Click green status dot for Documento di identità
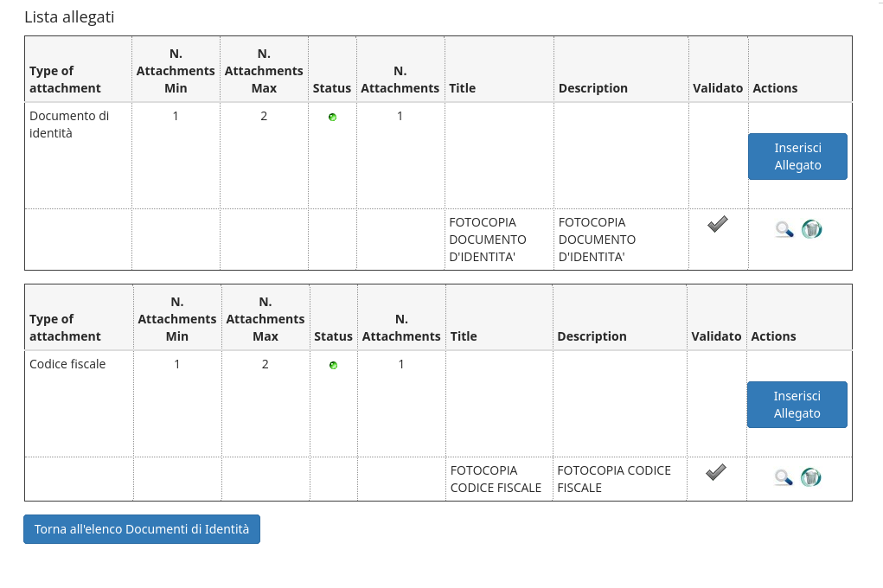This screenshot has width=883, height=588. [332, 117]
